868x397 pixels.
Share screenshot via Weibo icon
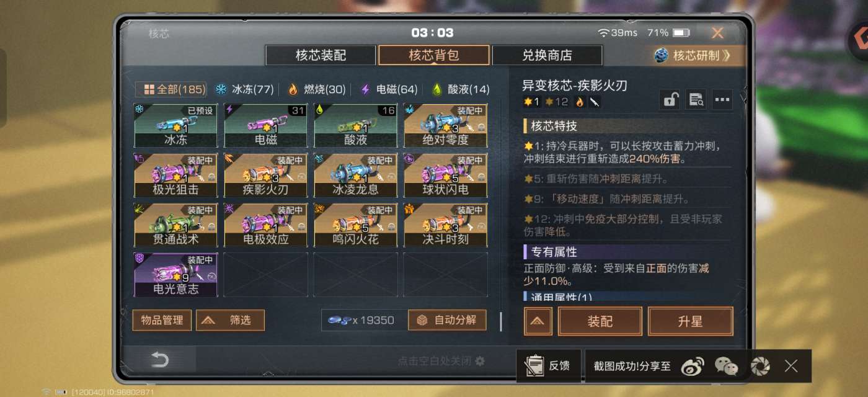(693, 366)
